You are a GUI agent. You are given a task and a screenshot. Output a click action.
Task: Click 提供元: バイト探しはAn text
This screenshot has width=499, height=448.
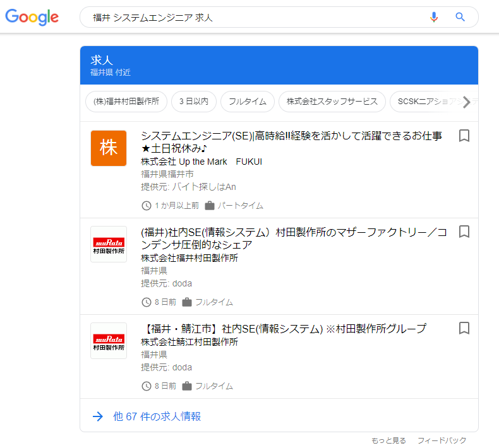[188, 187]
